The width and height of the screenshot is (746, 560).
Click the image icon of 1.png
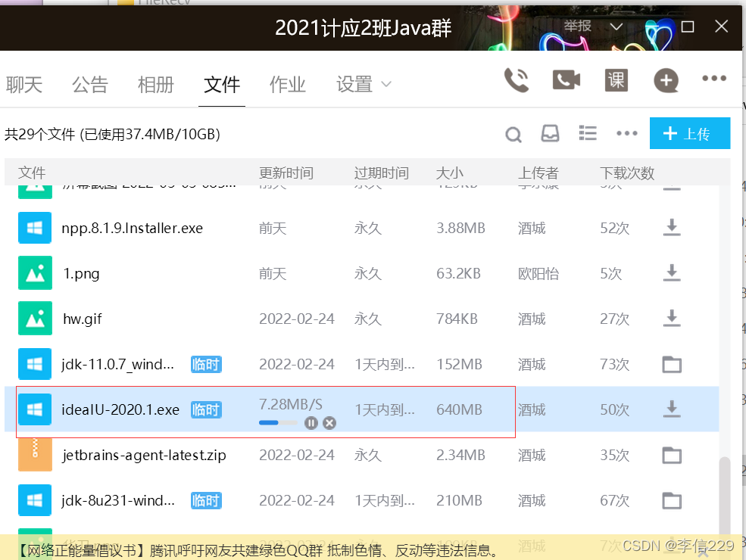[35, 273]
